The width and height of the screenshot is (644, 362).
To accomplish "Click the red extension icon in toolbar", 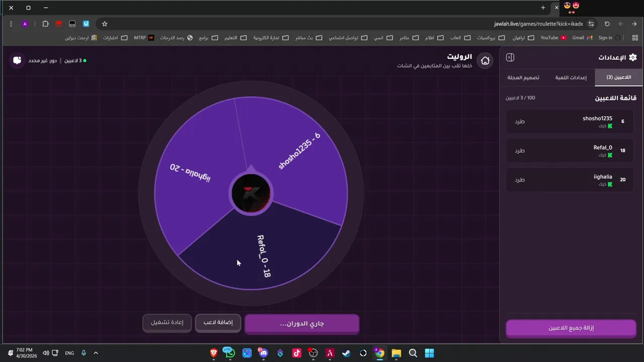I will [x=59, y=24].
